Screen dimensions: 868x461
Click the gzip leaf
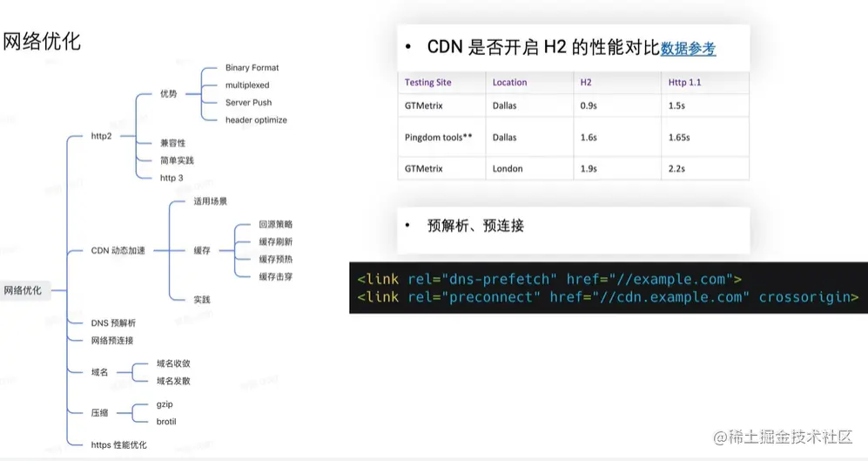[x=165, y=404]
